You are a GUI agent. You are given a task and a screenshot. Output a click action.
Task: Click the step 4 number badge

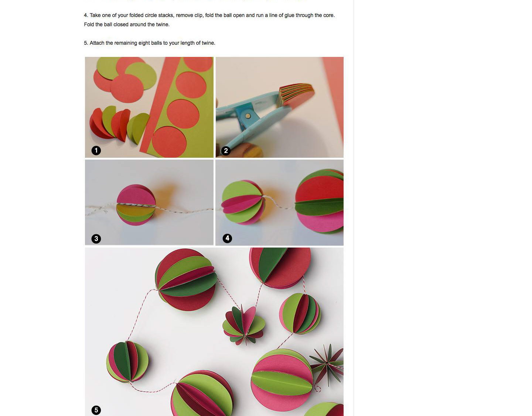click(227, 238)
